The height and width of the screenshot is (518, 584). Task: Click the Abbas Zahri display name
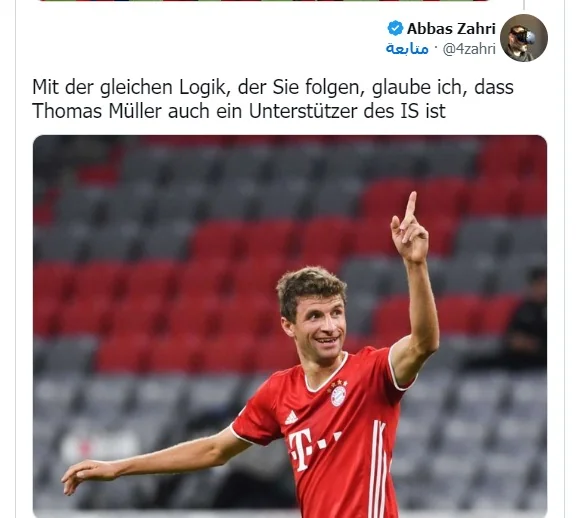pos(451,29)
